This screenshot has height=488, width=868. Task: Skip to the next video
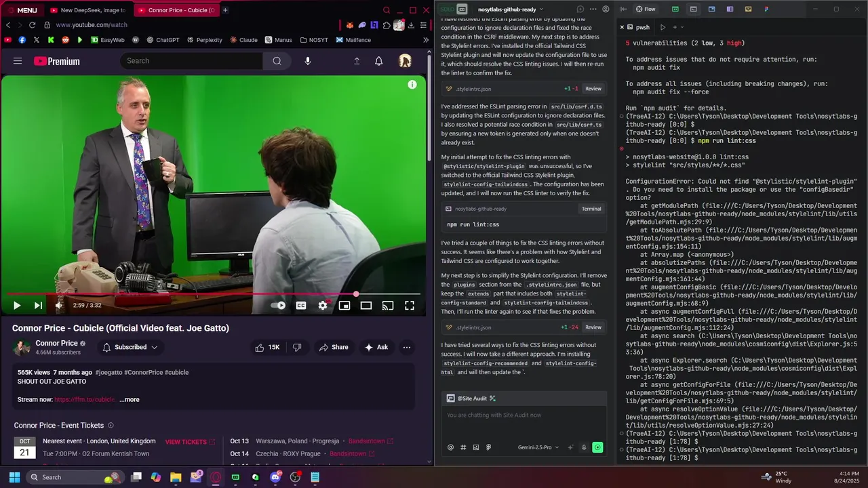click(x=38, y=306)
